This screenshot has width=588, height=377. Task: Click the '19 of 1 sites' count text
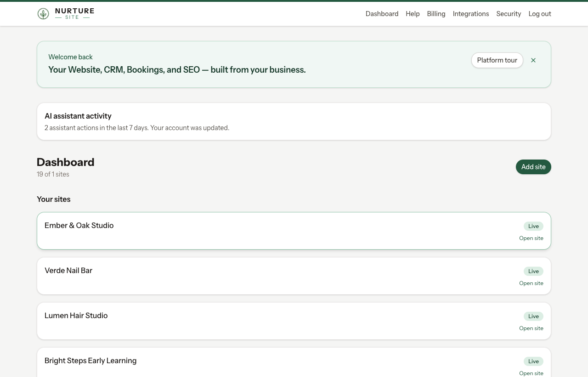(53, 174)
